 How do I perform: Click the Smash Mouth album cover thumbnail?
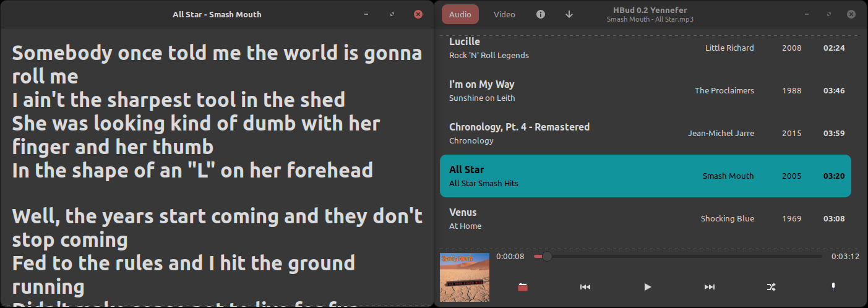point(465,277)
